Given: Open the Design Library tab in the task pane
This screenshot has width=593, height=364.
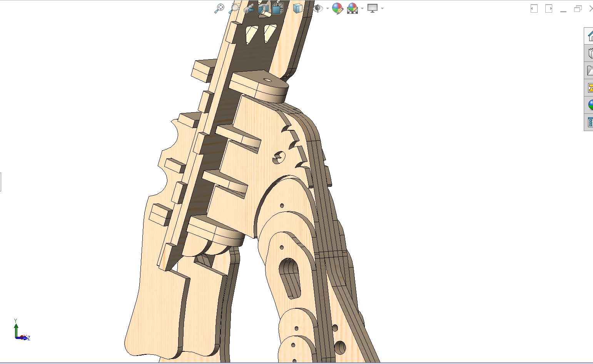Looking at the screenshot, I should pos(589,53).
